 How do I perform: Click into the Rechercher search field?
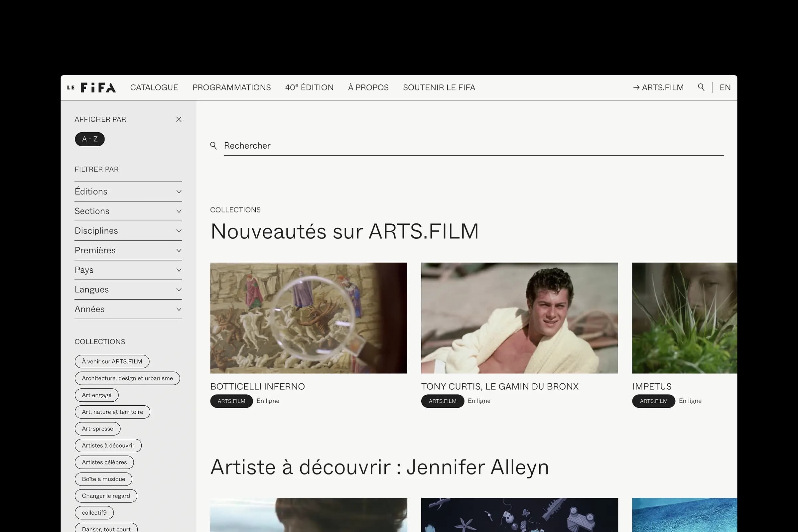pyautogui.click(x=473, y=146)
